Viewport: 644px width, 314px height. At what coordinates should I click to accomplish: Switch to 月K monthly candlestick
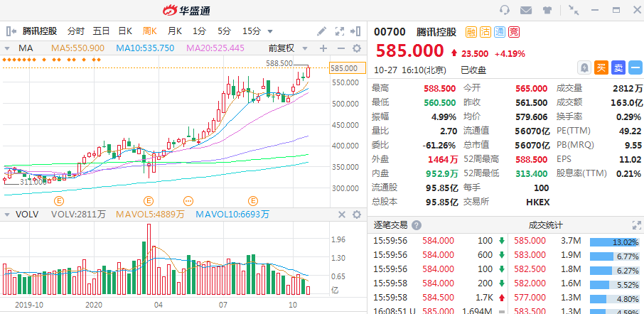click(x=175, y=31)
